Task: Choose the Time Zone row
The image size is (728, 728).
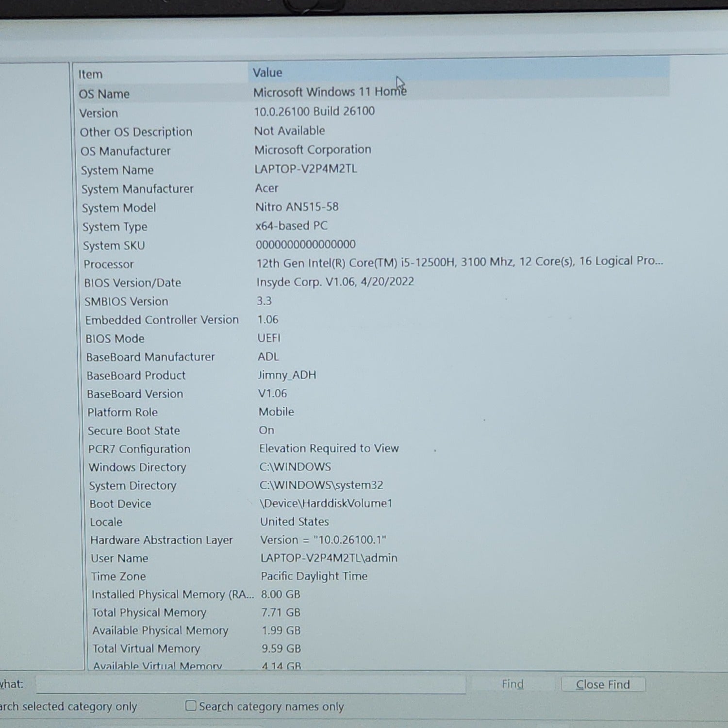Action: tap(118, 577)
